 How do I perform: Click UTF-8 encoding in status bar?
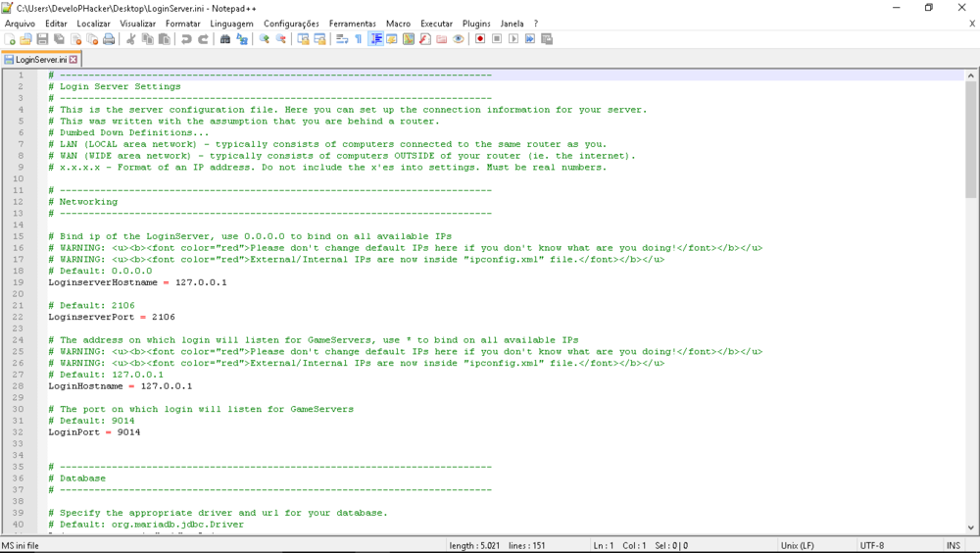(x=872, y=545)
